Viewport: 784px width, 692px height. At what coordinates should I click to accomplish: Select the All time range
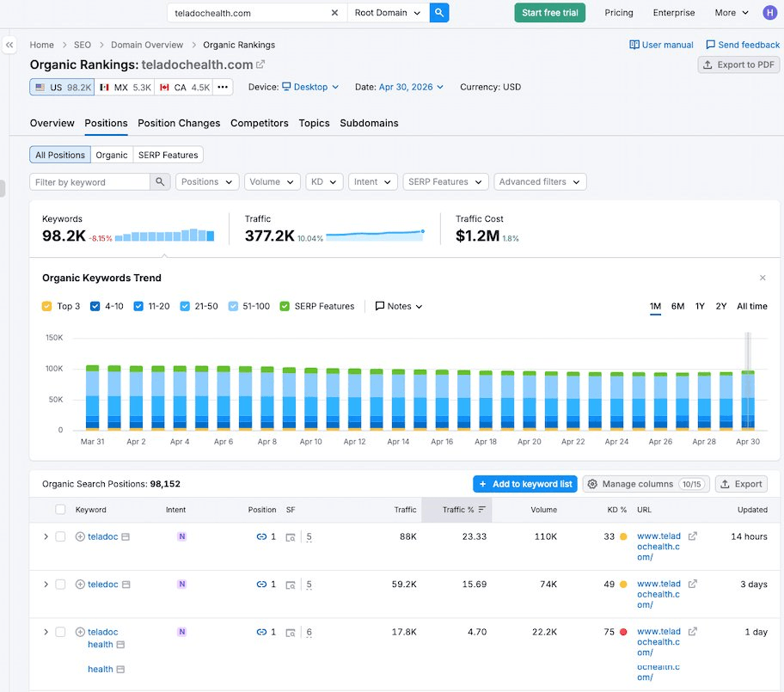click(x=751, y=306)
